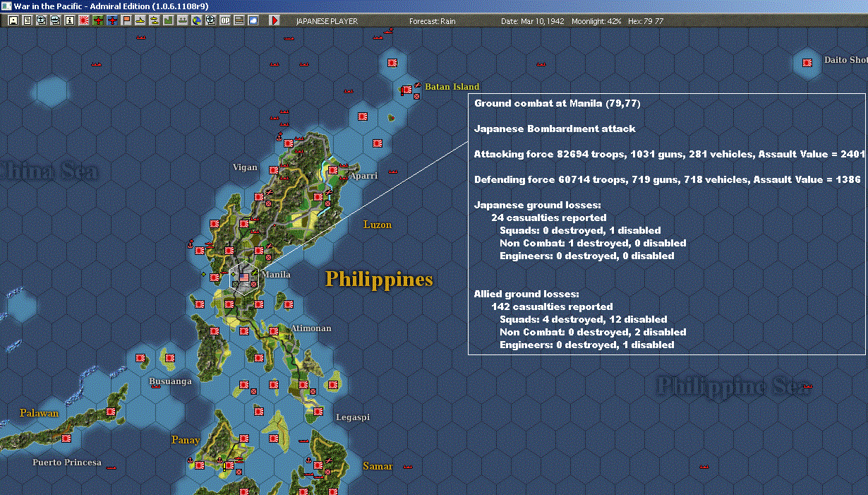
Task: Click the Defending force line in combat report
Action: [x=667, y=179]
